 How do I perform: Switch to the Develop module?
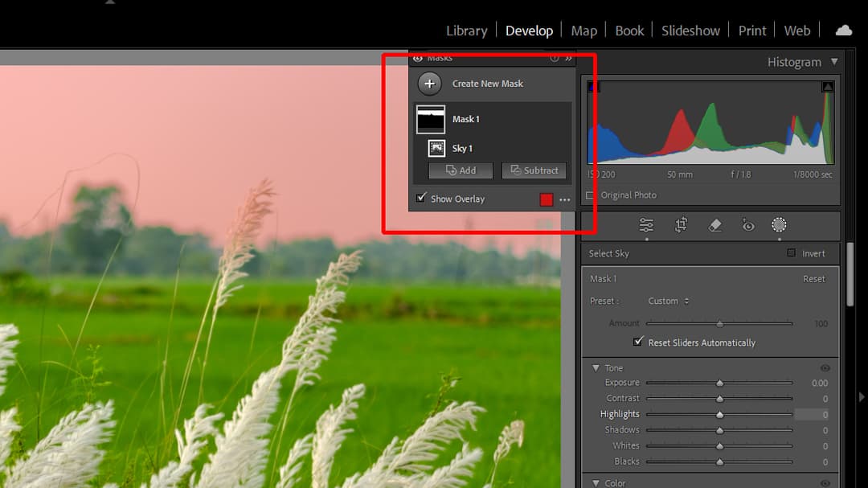point(529,31)
